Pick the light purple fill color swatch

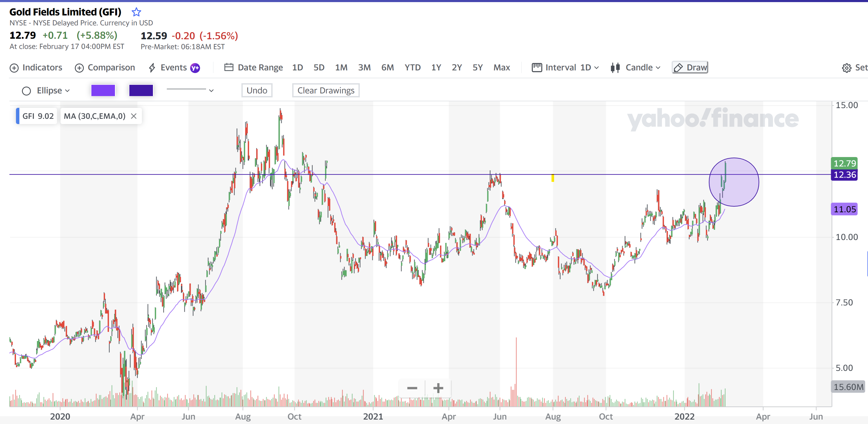pos(103,90)
